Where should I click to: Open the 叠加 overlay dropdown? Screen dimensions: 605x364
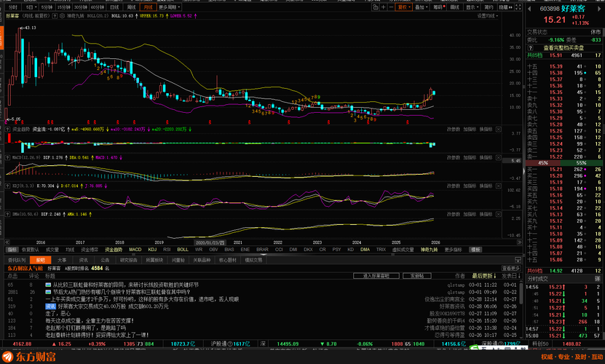point(421,7)
